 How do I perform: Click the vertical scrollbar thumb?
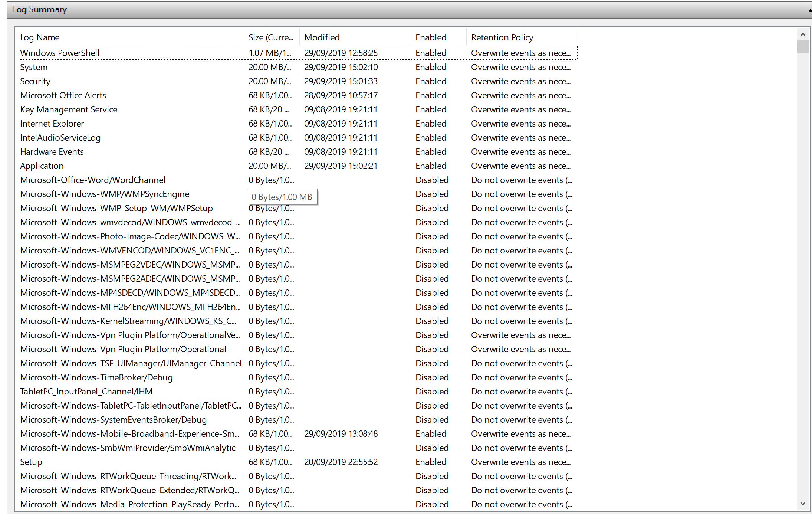tap(803, 47)
